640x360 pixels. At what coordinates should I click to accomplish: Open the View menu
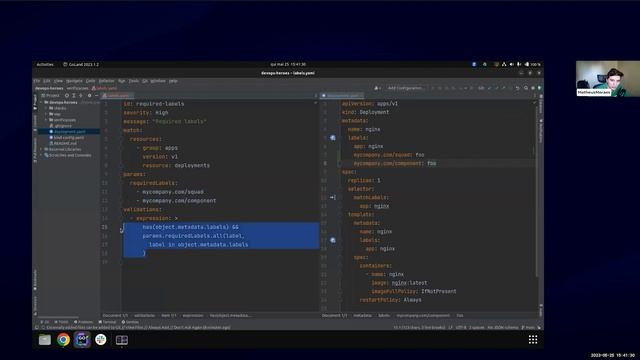58,81
